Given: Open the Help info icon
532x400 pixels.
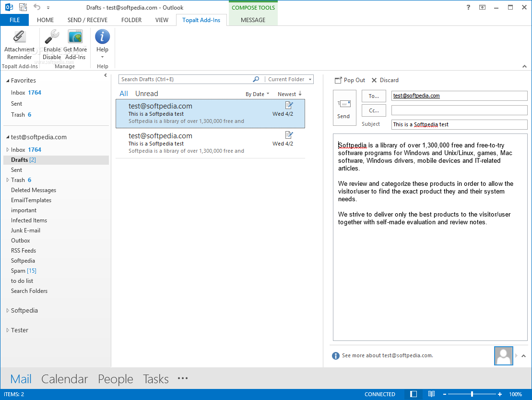Looking at the screenshot, I should tap(103, 36).
